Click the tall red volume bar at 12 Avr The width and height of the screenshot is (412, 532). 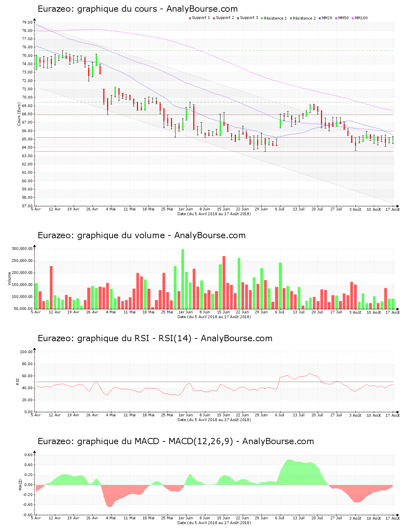coord(51,288)
